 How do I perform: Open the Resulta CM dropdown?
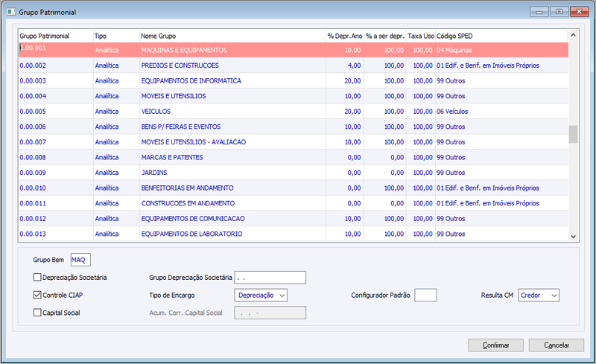tap(539, 296)
